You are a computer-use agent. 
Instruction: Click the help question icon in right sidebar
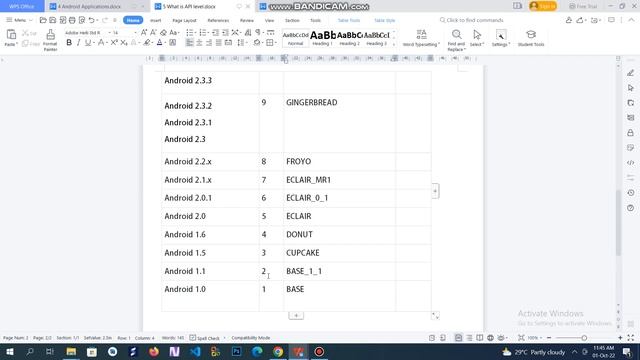(631, 208)
